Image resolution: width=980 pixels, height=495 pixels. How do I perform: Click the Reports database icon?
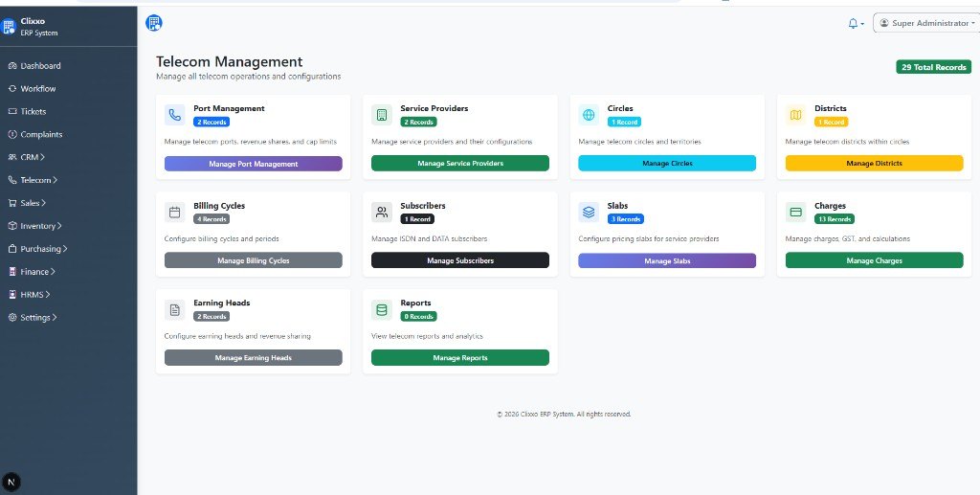tap(382, 309)
